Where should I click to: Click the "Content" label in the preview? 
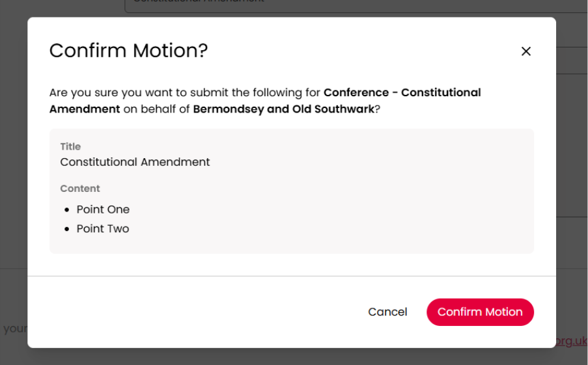coord(80,189)
